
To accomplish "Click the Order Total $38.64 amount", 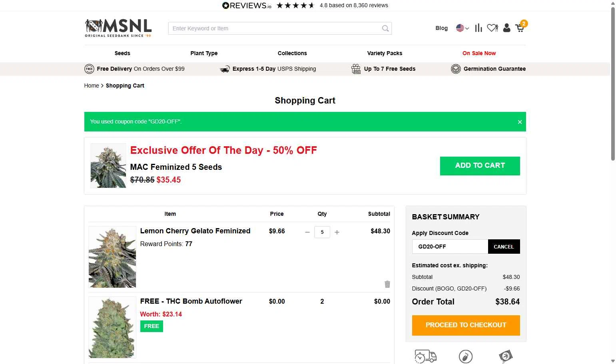I will 507,302.
